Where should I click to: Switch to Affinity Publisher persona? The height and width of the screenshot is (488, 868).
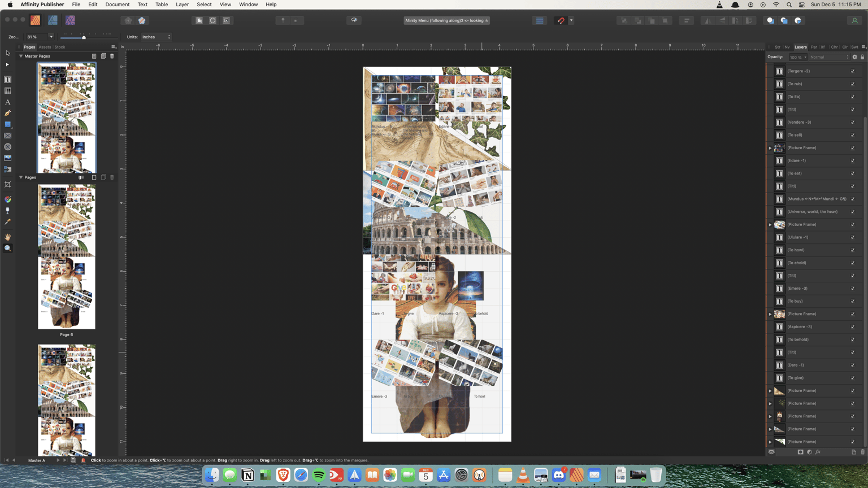coord(35,20)
